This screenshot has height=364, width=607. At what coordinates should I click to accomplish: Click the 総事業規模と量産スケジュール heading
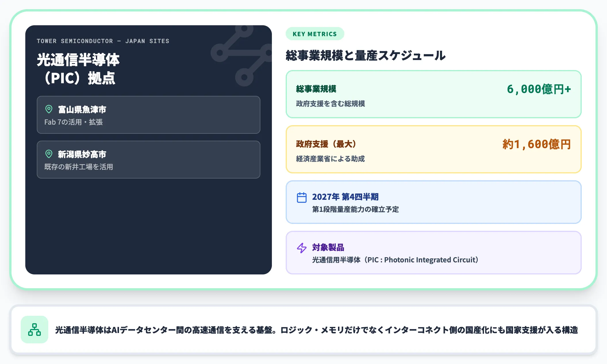point(366,55)
